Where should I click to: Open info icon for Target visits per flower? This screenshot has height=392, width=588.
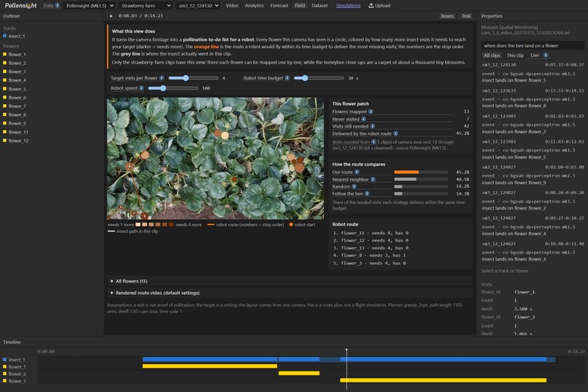coord(162,78)
